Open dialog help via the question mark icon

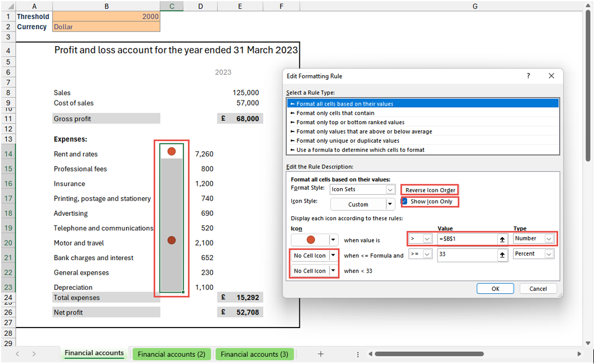tap(528, 76)
